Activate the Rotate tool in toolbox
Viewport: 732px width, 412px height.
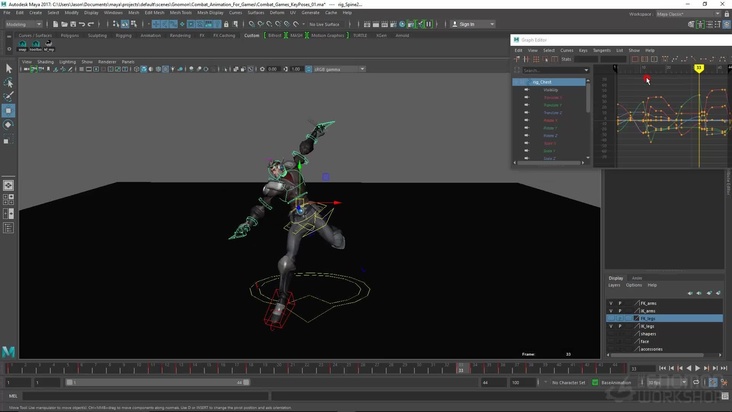tap(8, 125)
